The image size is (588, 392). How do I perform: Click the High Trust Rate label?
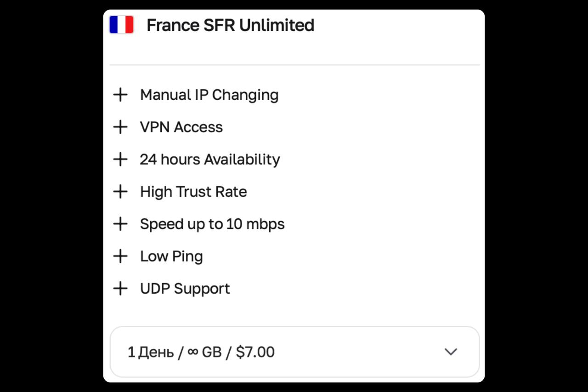tap(193, 192)
